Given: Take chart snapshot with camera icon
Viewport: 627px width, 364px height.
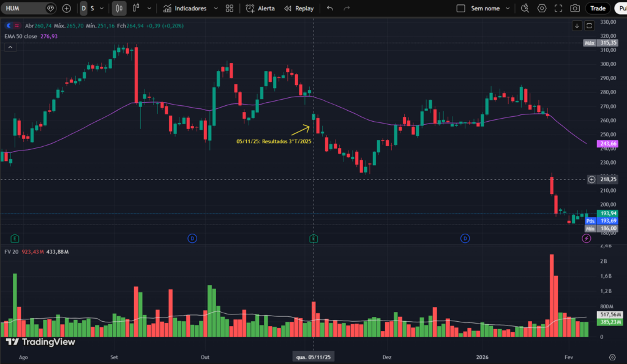Looking at the screenshot, I should [x=574, y=8].
